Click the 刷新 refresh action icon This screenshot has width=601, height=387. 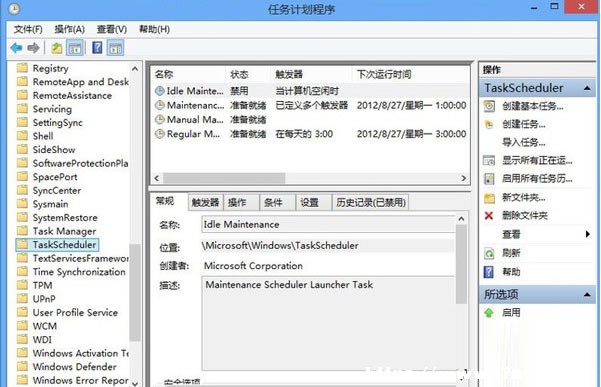(489, 253)
